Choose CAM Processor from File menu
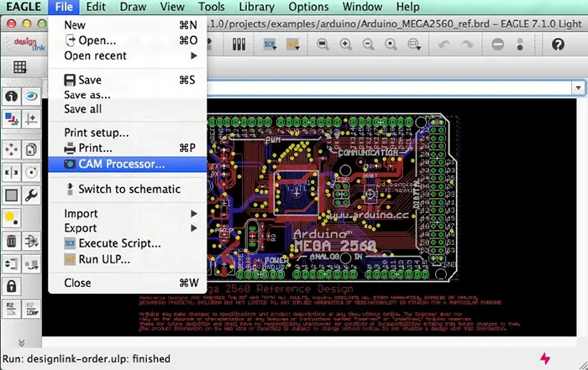The width and height of the screenshot is (588, 370). (x=121, y=164)
